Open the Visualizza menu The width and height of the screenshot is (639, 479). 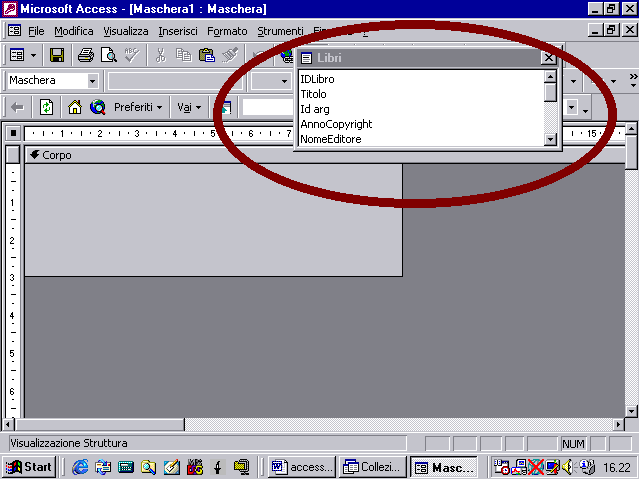(x=126, y=31)
